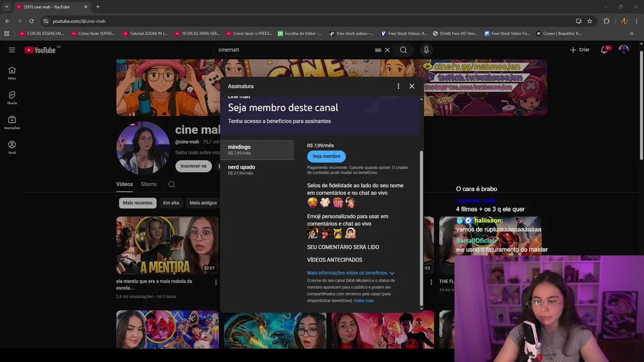Viewport: 644px width, 362px height.
Task: Open Shorts in the left sidebar
Action: coord(12,98)
